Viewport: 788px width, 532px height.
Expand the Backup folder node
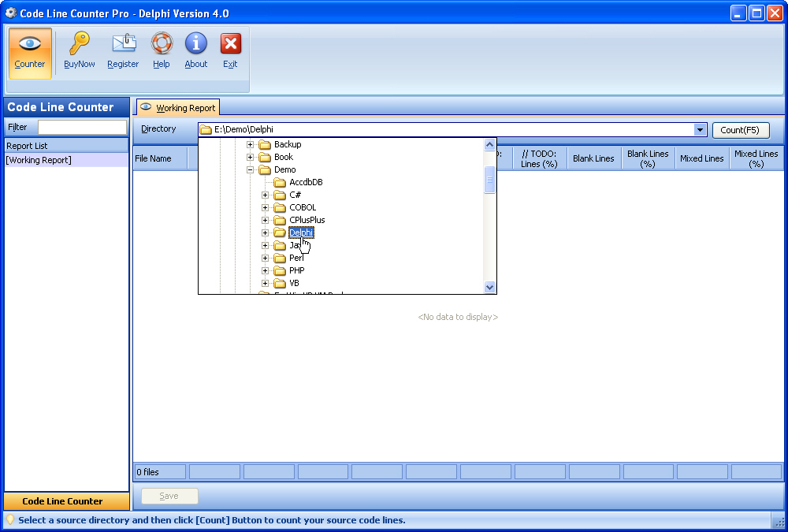point(251,144)
